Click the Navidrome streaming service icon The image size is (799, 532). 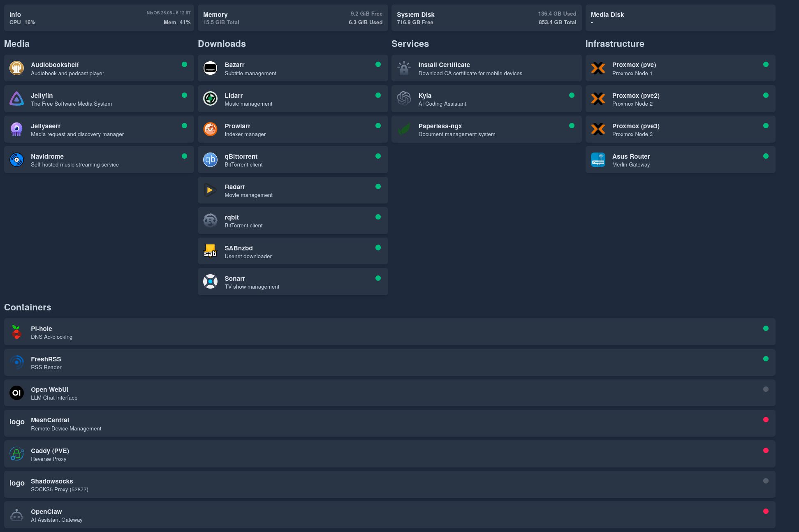click(x=16, y=160)
